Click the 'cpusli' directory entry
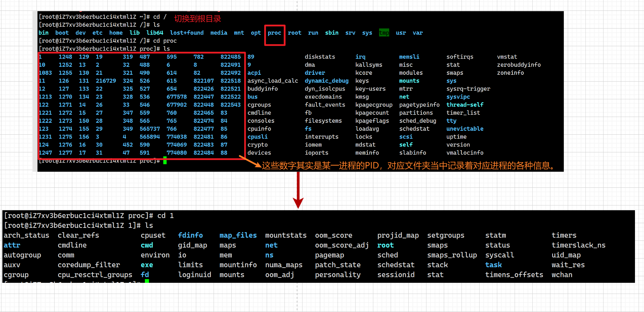Image resolution: width=644 pixels, height=312 pixels. (258, 137)
